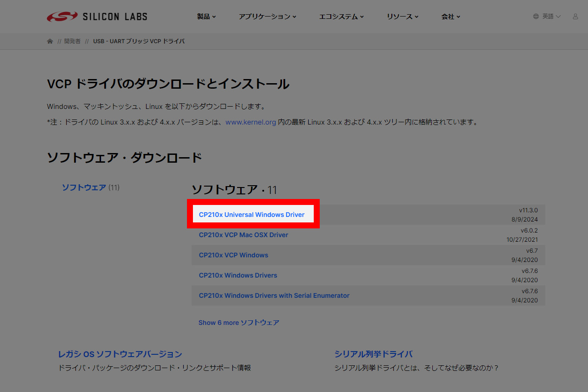Go to 開発者 breadcrumb link

(72, 41)
